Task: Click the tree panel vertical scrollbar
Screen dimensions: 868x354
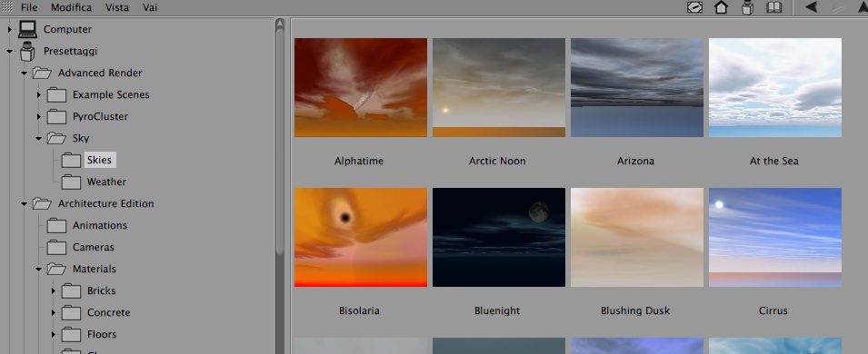Action: click(x=280, y=186)
